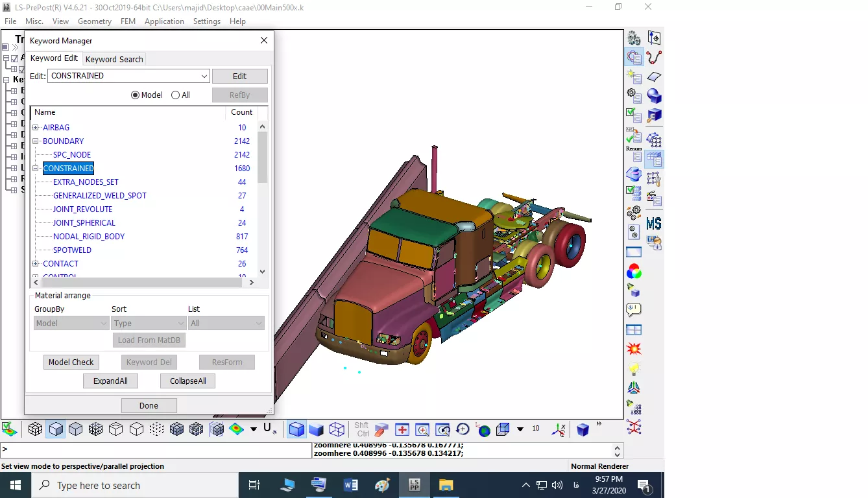Click the Model Check button
This screenshot has height=498, width=868.
pyautogui.click(x=71, y=362)
